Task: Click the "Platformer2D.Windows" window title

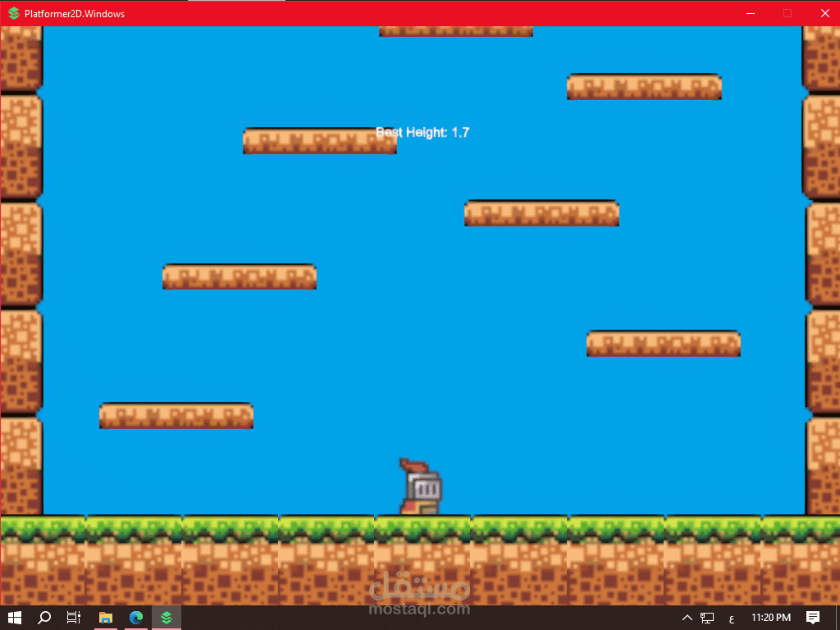Action: (x=75, y=14)
